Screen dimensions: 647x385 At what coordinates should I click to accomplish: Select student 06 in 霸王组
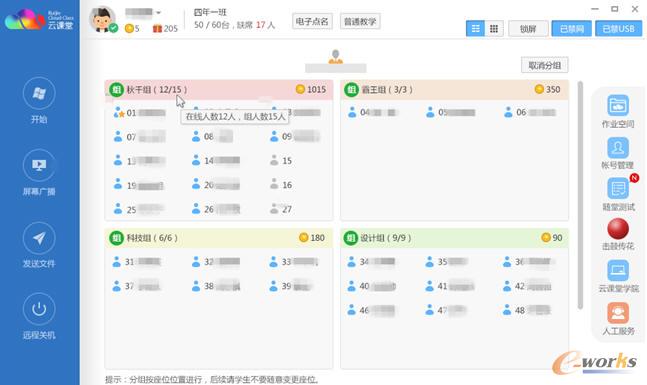[x=530, y=112]
